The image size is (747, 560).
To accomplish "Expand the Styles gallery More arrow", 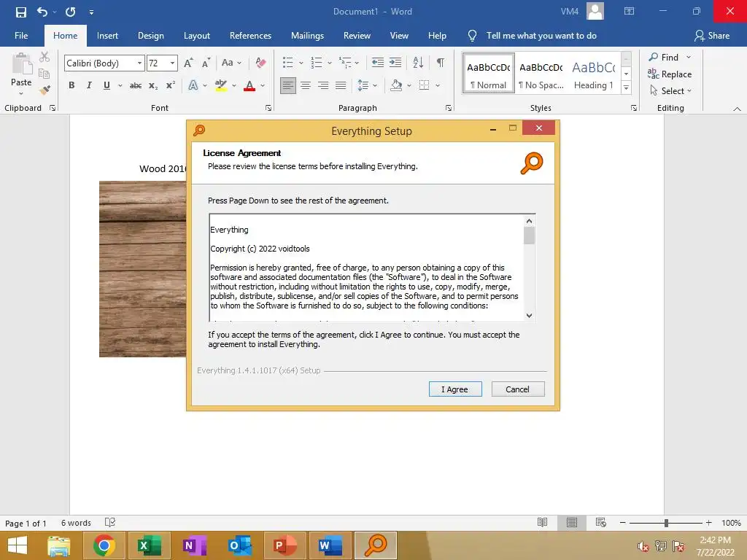I will tap(627, 88).
